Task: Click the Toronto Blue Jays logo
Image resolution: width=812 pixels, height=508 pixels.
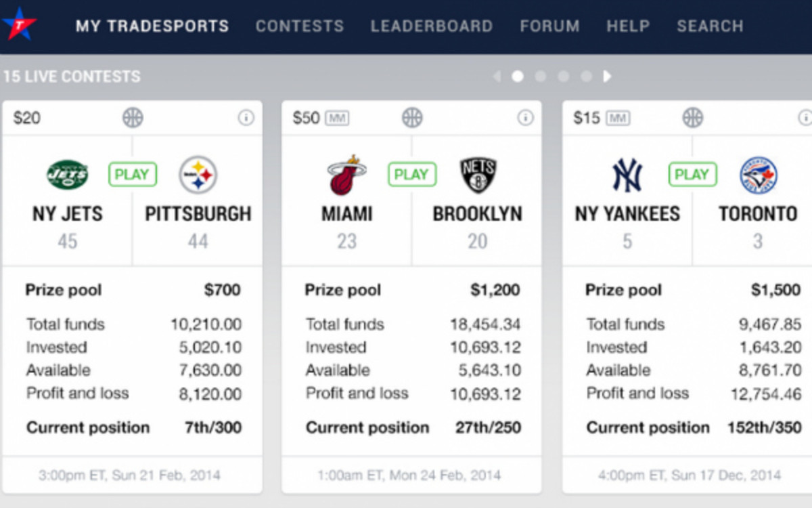Action: click(758, 173)
